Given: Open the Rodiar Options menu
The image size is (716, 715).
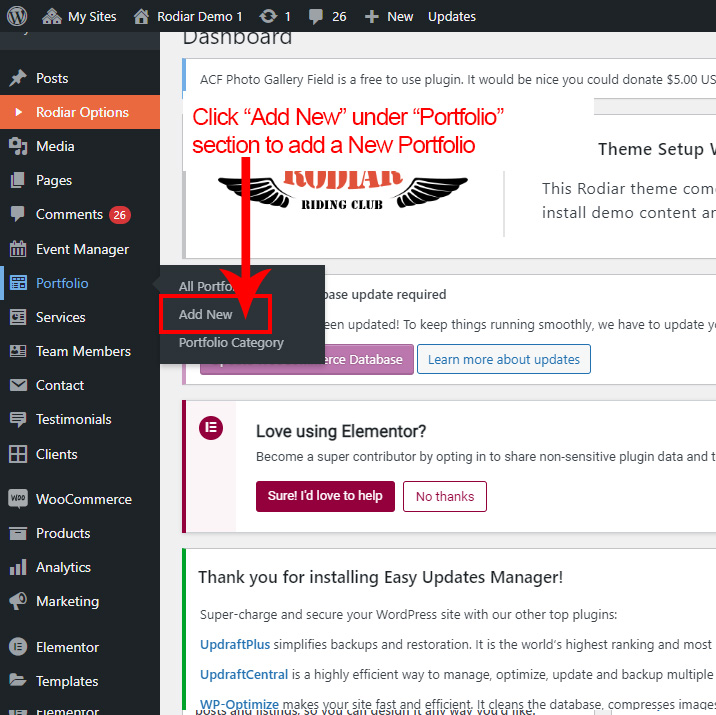Looking at the screenshot, I should (81, 112).
